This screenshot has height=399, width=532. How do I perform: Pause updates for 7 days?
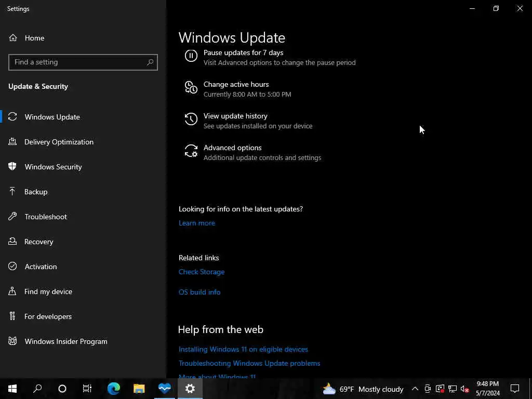coord(243,52)
